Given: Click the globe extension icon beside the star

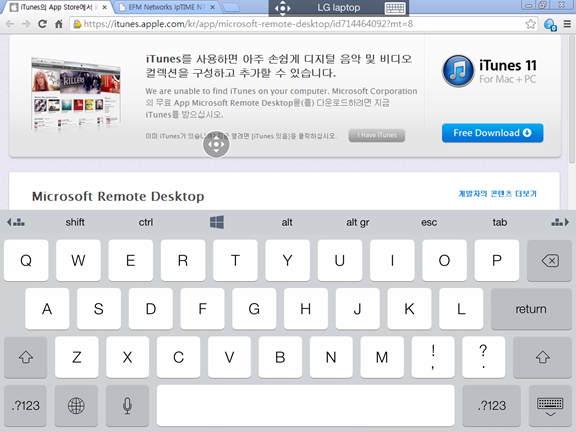Looking at the screenshot, I should (x=550, y=25).
